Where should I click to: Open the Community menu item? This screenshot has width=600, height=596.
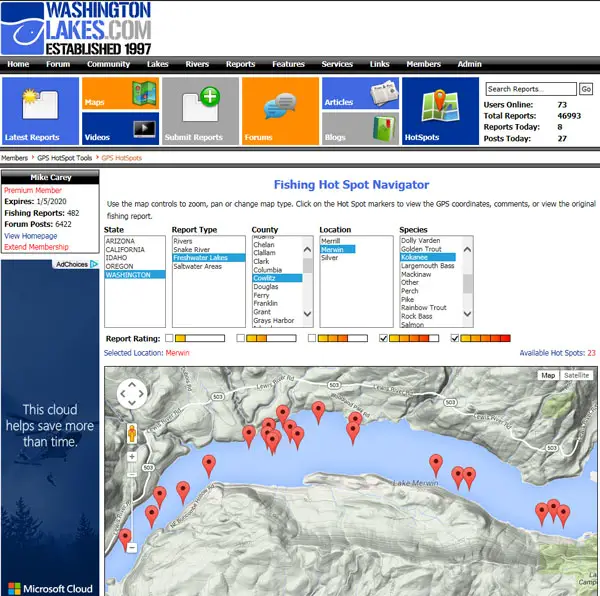(x=108, y=64)
